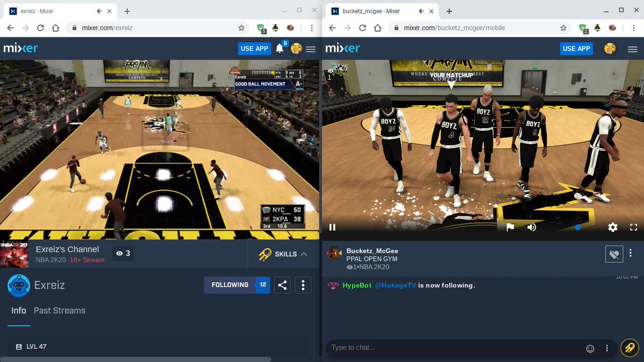The image size is (644, 362).
Task: Click USE APP in exreiz window
Action: [x=254, y=49]
